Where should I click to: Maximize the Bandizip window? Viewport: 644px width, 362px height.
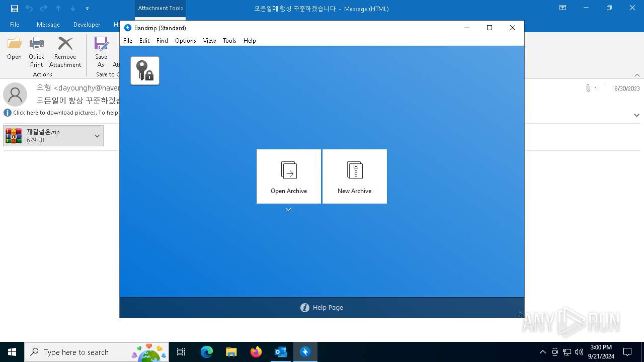[x=490, y=28]
